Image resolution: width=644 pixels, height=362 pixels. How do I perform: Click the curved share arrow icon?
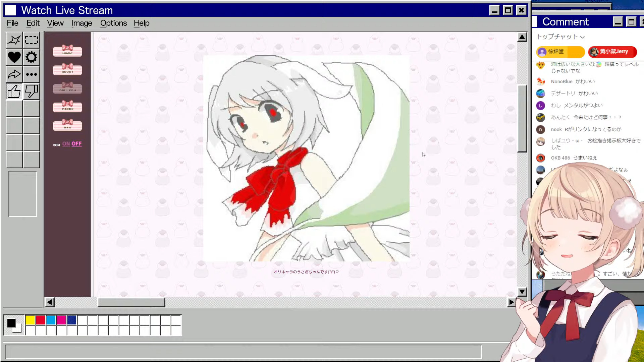pyautogui.click(x=14, y=74)
